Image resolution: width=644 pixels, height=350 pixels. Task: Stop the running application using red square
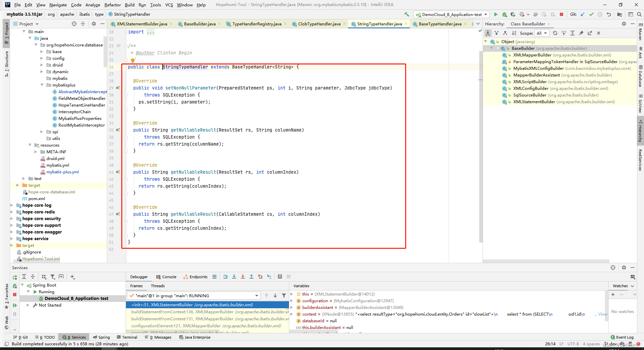click(x=561, y=14)
